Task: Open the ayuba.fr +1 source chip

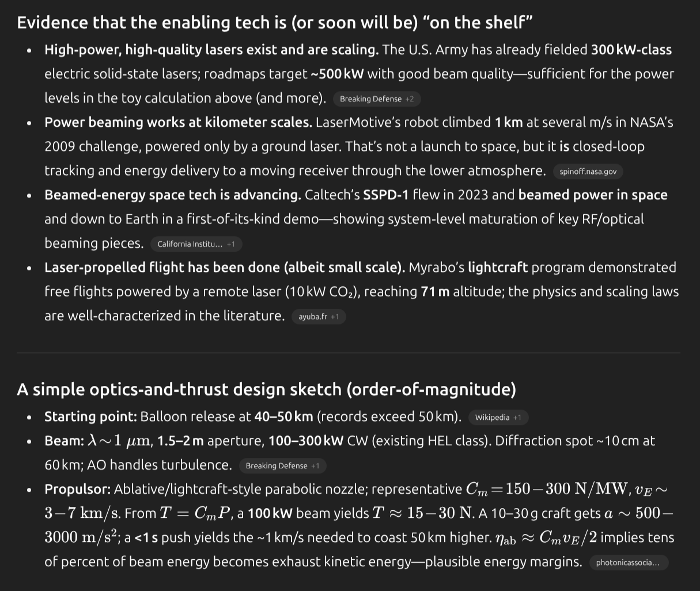Action: click(318, 317)
